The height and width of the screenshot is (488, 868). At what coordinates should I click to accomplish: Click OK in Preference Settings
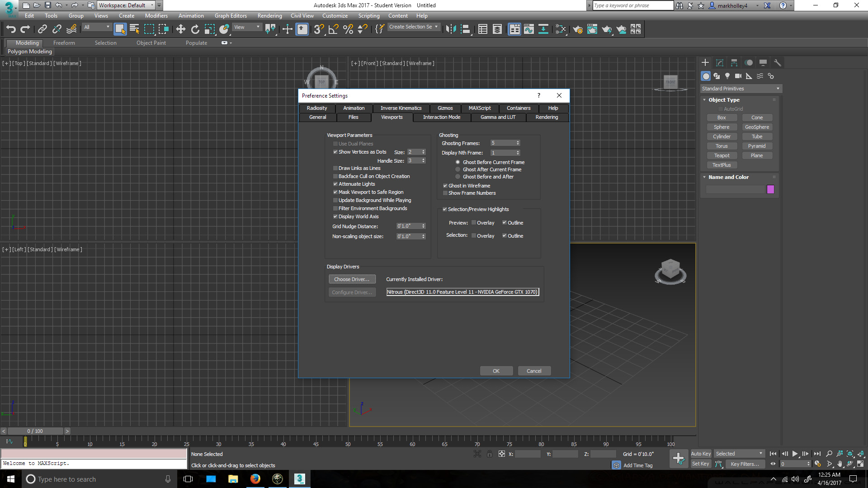click(x=496, y=371)
